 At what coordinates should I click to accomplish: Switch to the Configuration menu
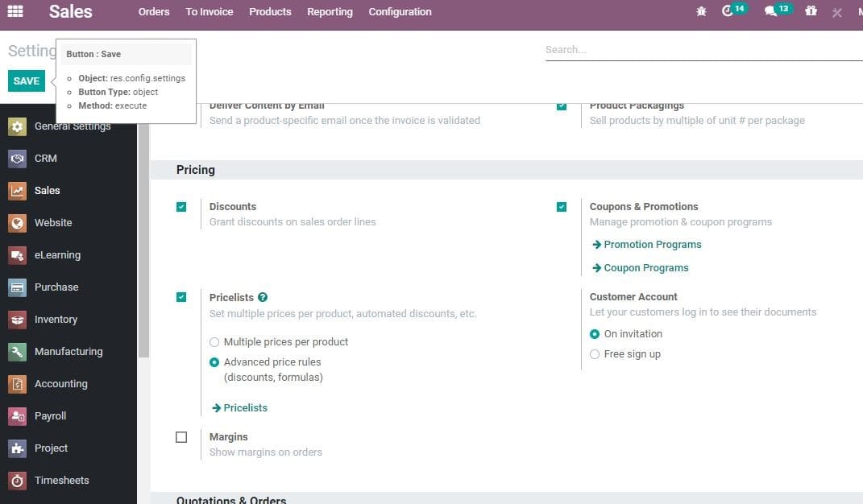pos(400,11)
